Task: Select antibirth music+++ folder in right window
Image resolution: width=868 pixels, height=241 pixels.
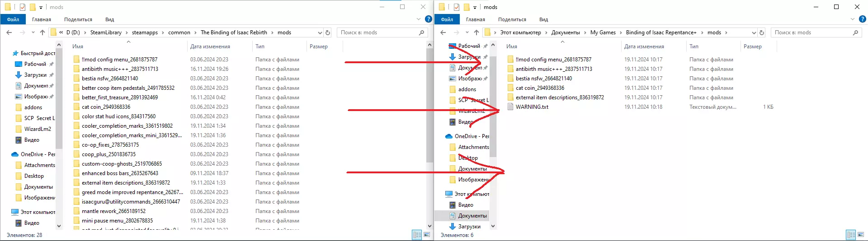Action: point(554,69)
